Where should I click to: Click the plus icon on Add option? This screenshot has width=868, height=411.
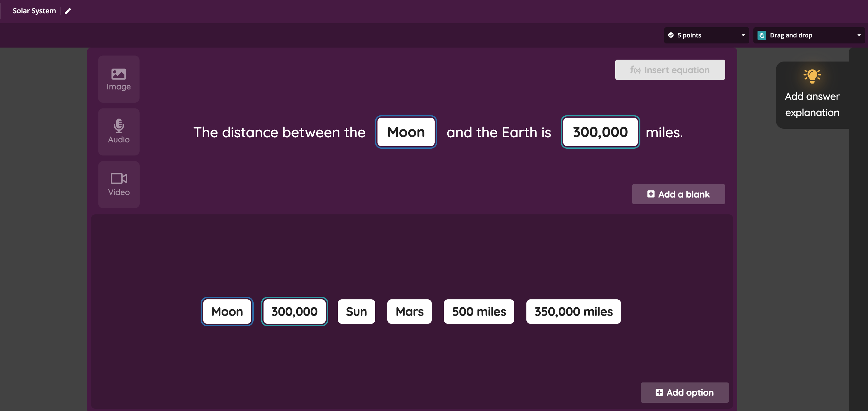pyautogui.click(x=659, y=393)
